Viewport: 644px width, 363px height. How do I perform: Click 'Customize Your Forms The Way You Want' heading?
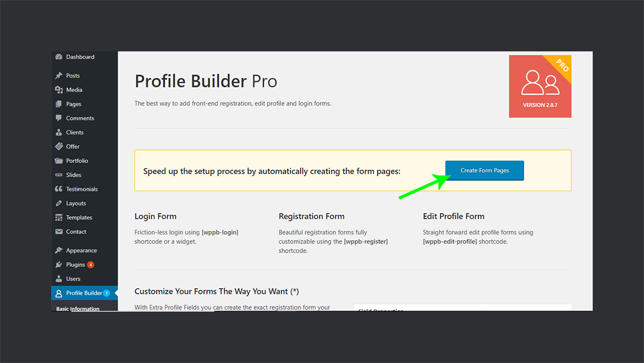[216, 291]
